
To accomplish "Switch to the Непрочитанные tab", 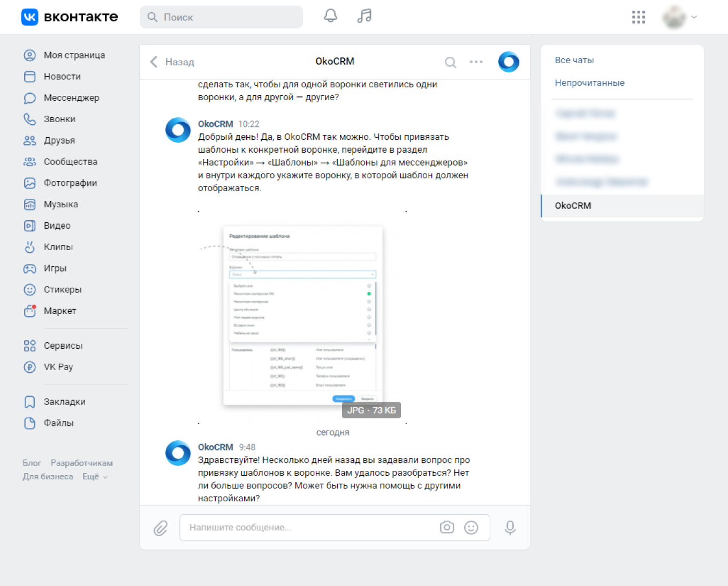I will pos(589,83).
